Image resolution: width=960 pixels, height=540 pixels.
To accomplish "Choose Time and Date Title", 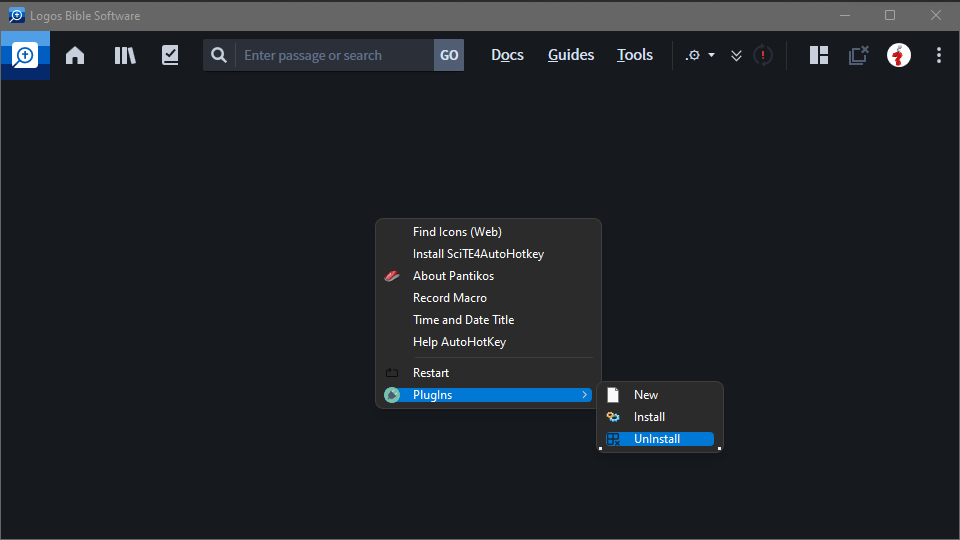I will point(488,320).
